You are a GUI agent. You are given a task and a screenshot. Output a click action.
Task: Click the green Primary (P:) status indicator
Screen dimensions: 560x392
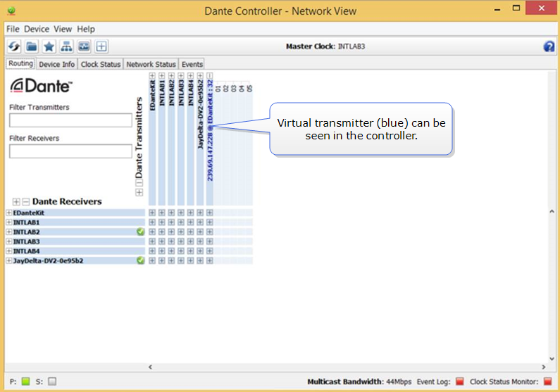26,381
